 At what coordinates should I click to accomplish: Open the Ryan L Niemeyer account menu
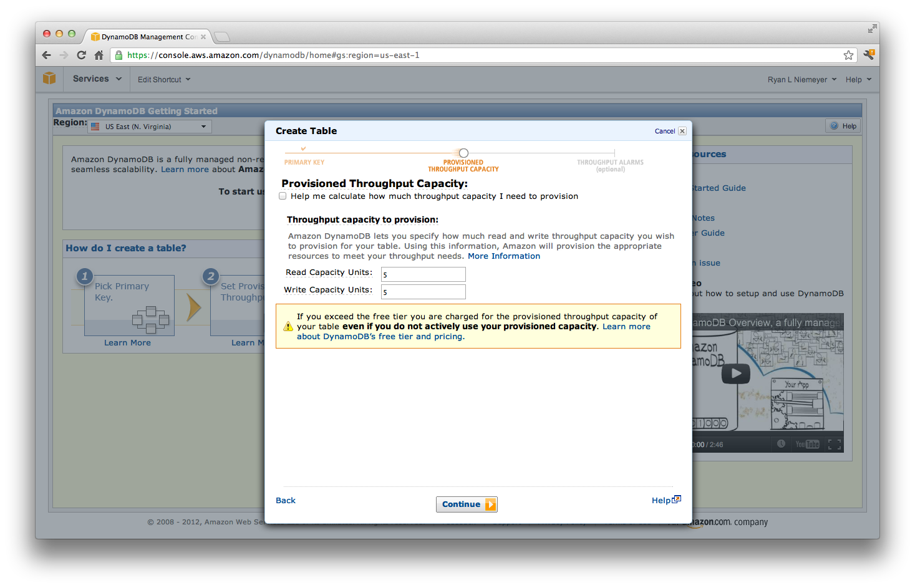point(801,79)
